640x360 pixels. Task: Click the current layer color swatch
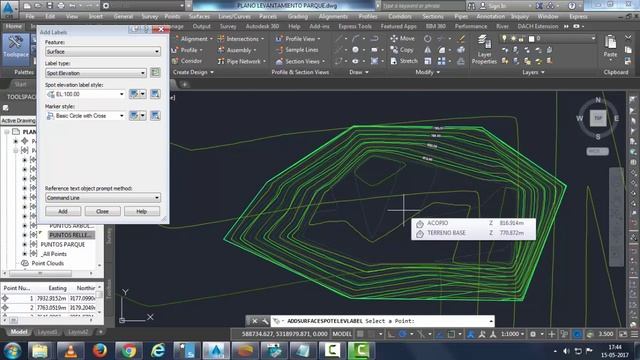[531, 38]
